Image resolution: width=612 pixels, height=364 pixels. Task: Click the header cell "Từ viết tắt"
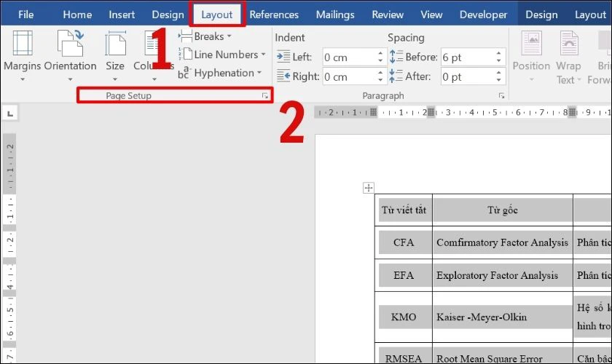click(404, 210)
